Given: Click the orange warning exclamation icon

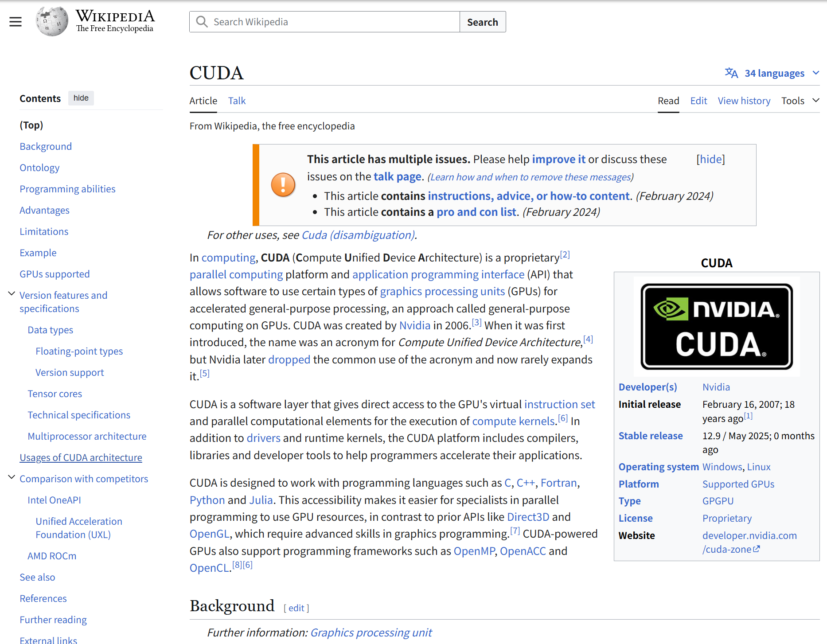Looking at the screenshot, I should coord(283,185).
